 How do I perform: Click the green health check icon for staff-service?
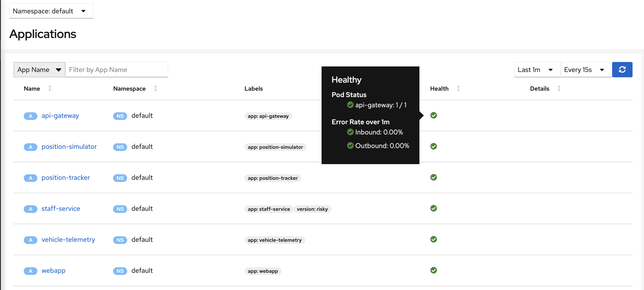pyautogui.click(x=434, y=209)
